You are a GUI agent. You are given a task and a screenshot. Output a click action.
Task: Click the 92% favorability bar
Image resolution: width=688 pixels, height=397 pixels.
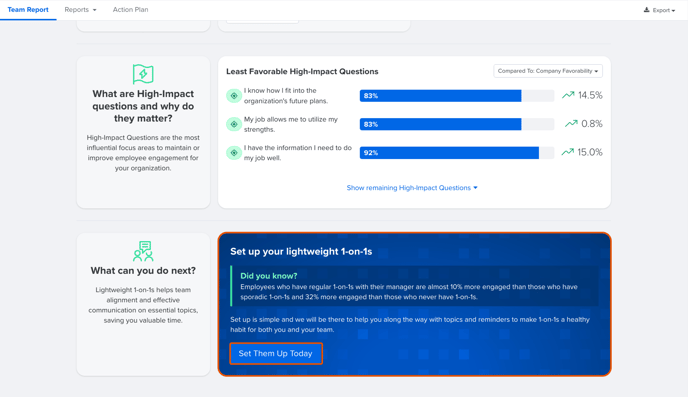457,153
